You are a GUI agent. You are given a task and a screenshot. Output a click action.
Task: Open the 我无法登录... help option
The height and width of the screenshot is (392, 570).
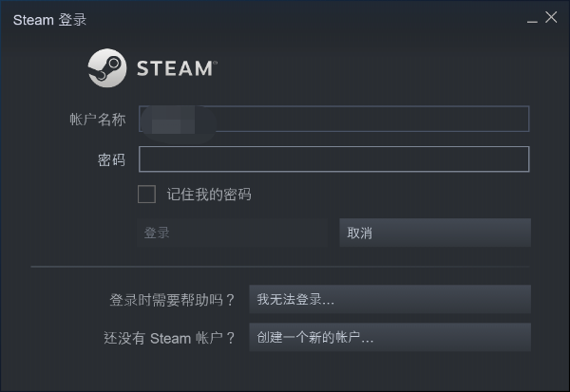point(390,299)
